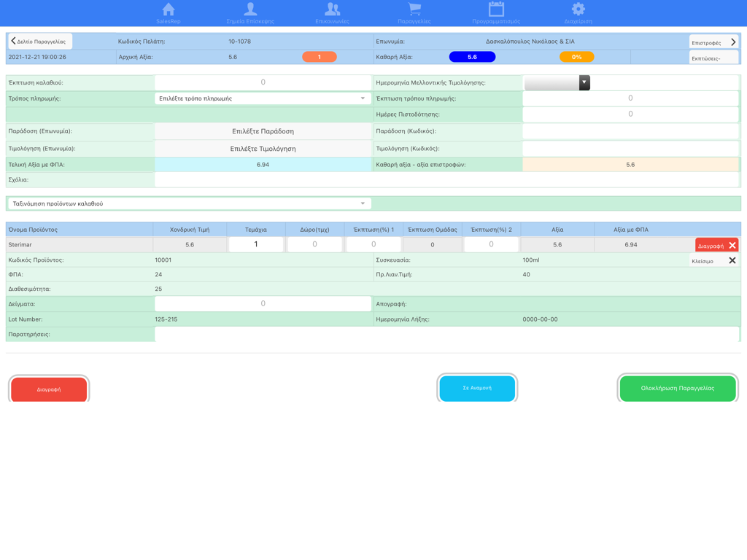747x560 pixels.
Task: Navigate back via Δελτίο Παραγγελίας chevron
Action: (x=40, y=41)
